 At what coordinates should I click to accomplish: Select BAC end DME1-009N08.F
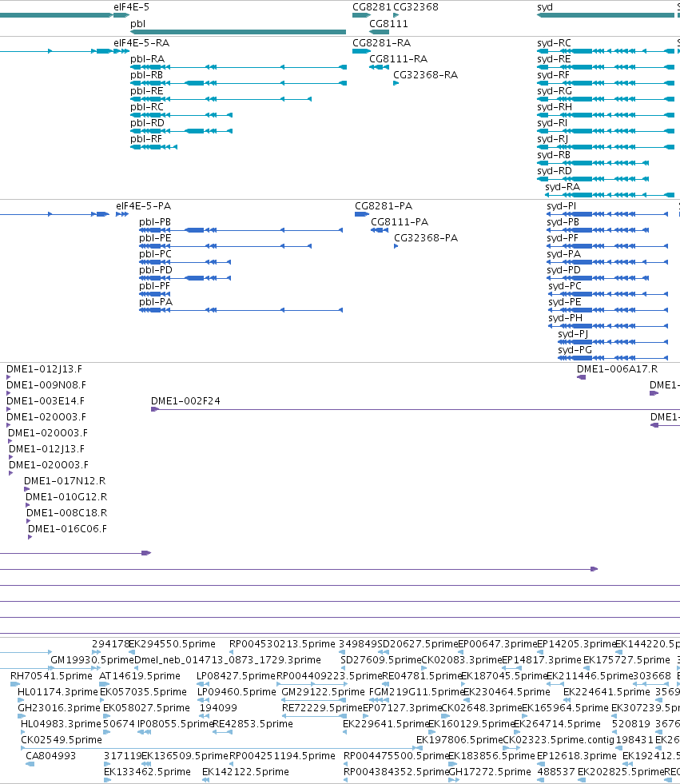[x=9, y=393]
